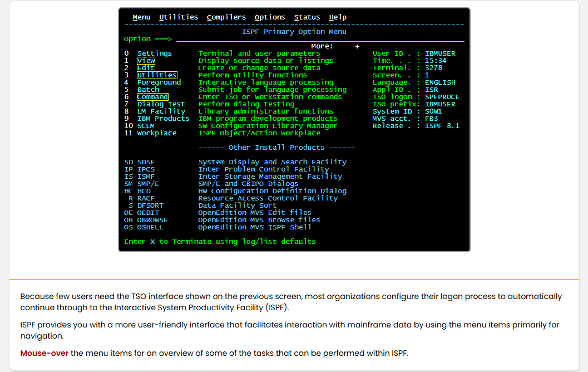The height and width of the screenshot is (372, 588).
Task: Click 'OpenEdition MVS Edit files' text
Action: pos(255,213)
